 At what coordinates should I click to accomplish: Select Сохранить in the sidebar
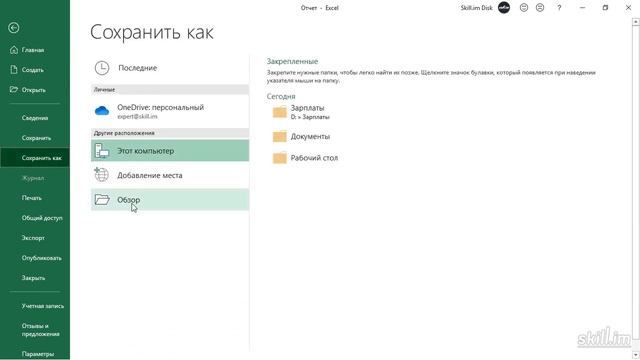tap(35, 138)
